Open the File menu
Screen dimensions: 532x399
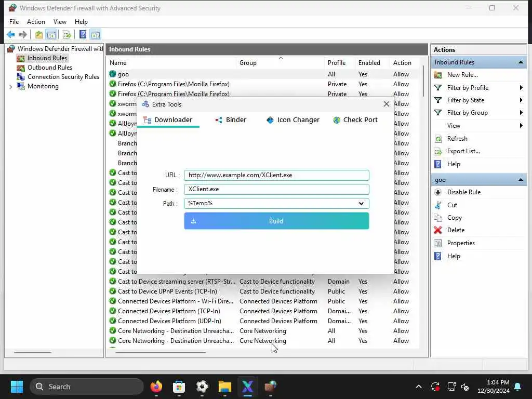pos(14,22)
